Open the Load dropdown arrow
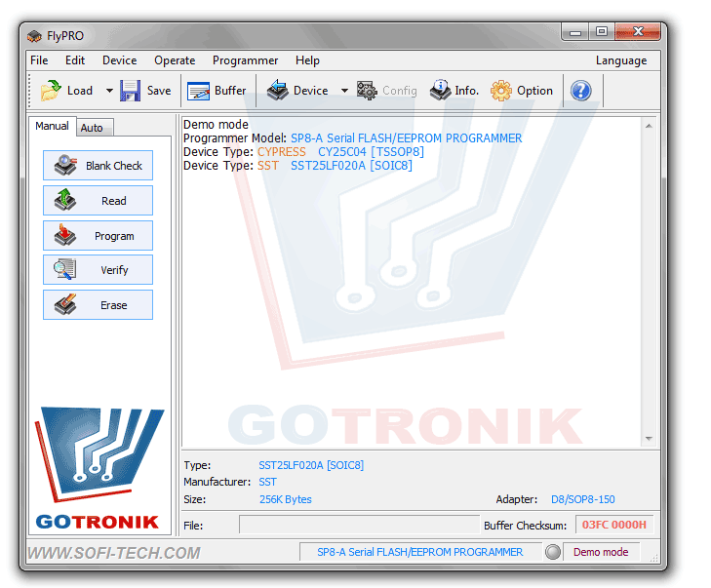711x588 pixels. [x=109, y=91]
